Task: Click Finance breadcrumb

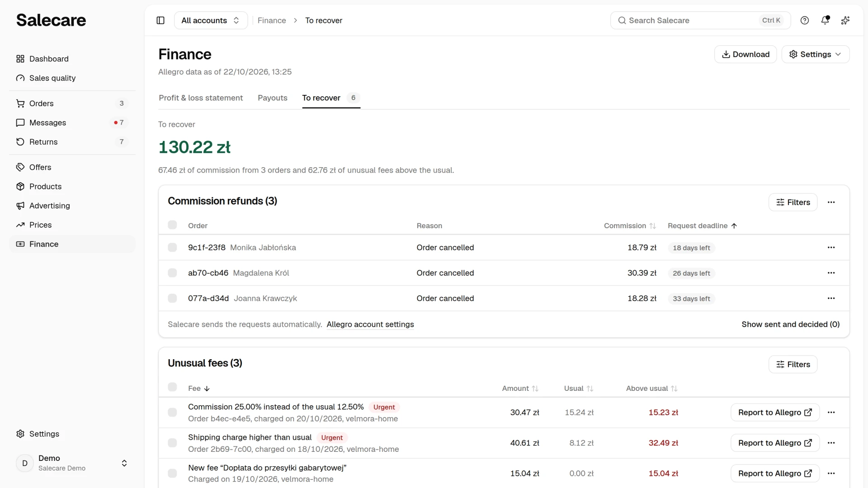Action: [272, 20]
